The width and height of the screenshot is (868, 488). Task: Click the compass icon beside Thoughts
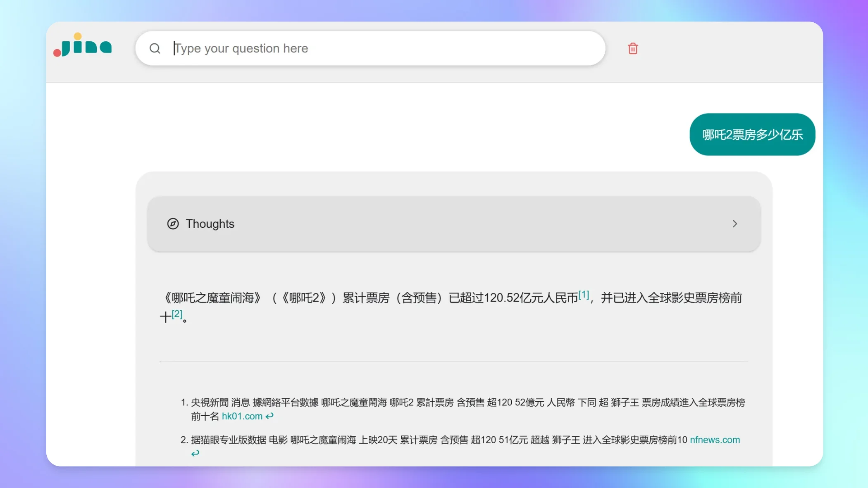pos(173,224)
